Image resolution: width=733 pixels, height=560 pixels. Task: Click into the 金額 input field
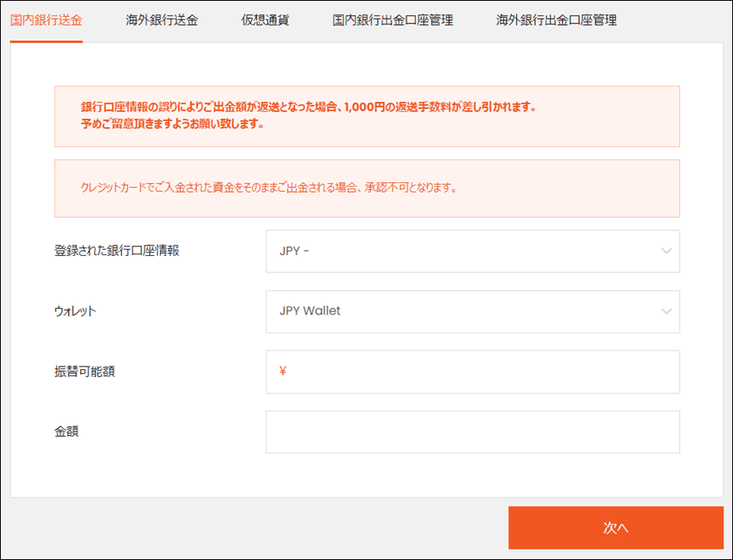pyautogui.click(x=472, y=432)
